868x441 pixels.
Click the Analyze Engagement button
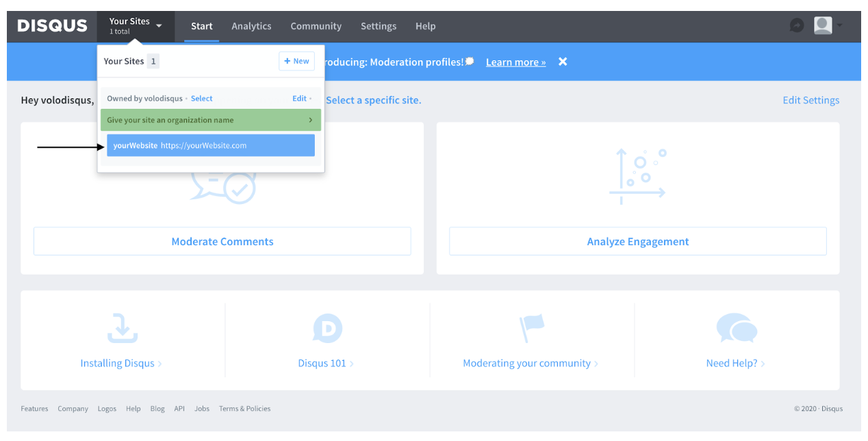pyautogui.click(x=637, y=241)
